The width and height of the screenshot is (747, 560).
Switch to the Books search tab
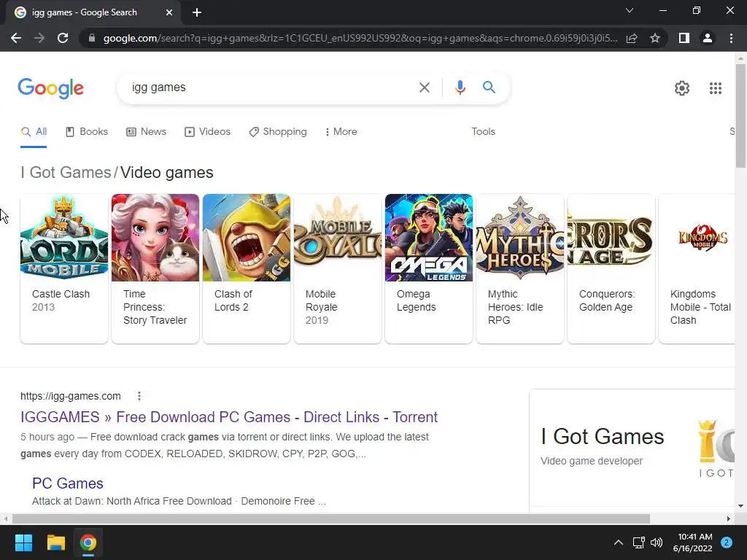point(87,132)
